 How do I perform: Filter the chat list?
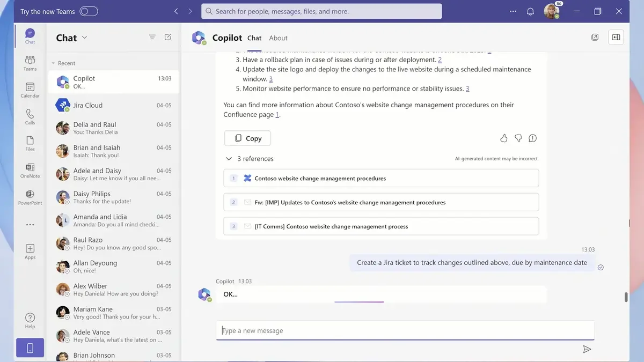click(152, 37)
